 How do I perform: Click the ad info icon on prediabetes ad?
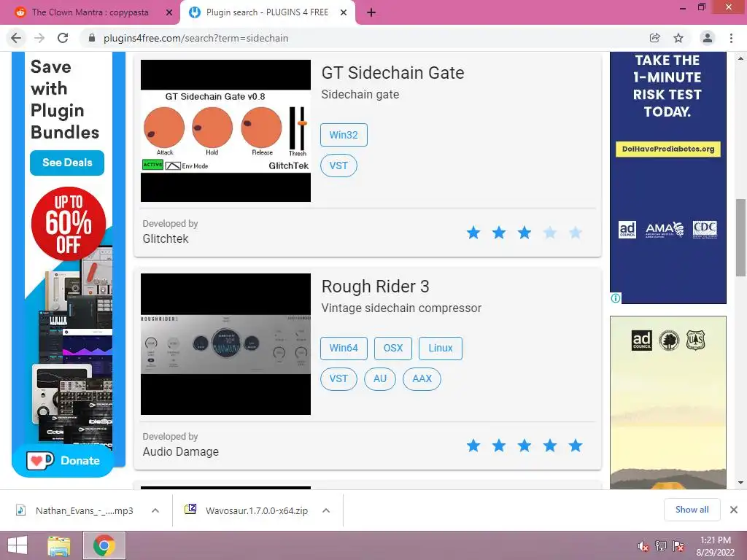point(616,298)
